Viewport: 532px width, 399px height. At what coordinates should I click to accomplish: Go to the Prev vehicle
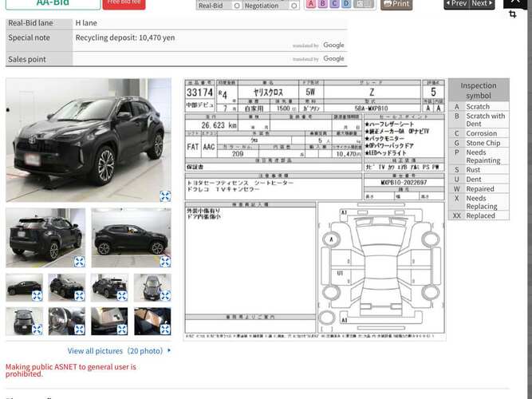coord(457,4)
